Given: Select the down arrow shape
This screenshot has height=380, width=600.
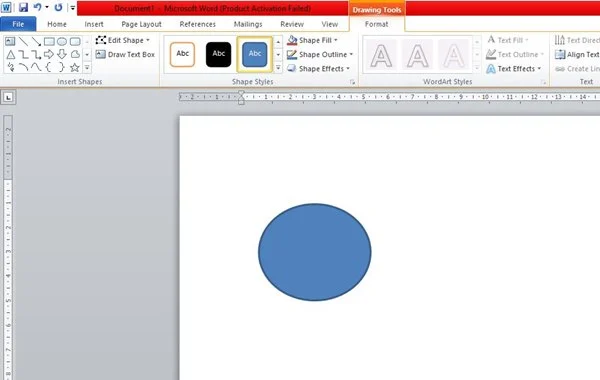Looking at the screenshot, I should tap(62, 54).
